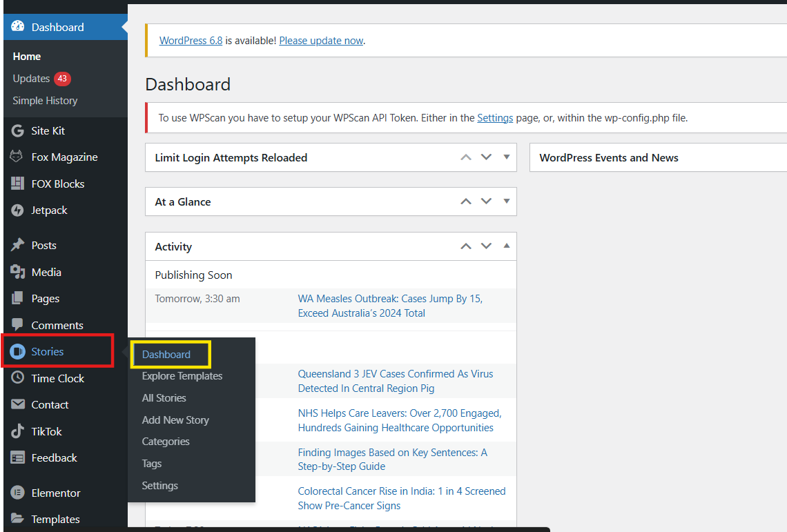Click the Time Clock clock icon

(x=17, y=377)
